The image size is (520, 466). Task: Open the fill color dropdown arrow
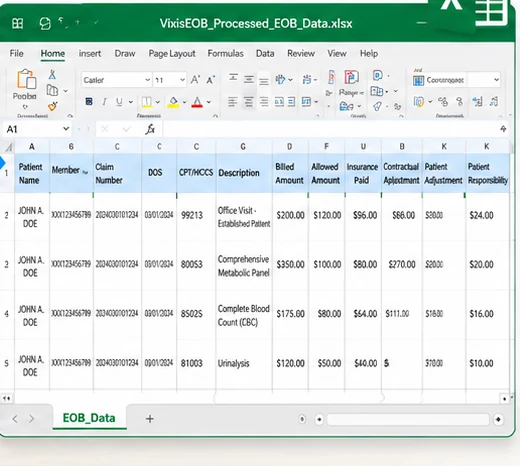(x=184, y=102)
